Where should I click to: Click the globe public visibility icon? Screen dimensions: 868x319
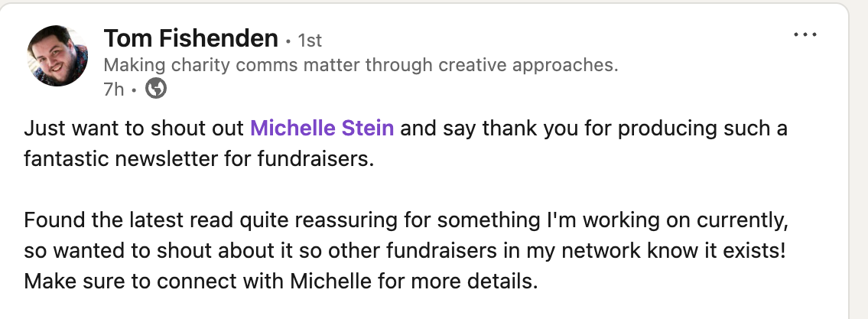(156, 90)
